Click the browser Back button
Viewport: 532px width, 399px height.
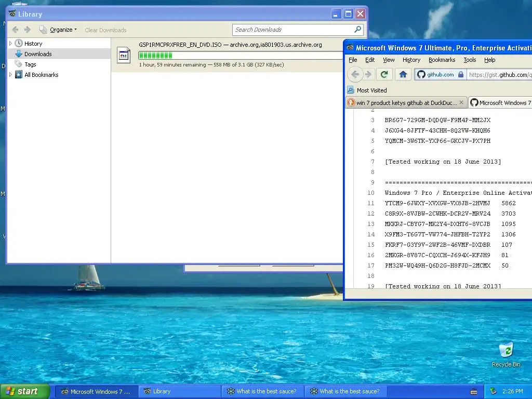[355, 74]
